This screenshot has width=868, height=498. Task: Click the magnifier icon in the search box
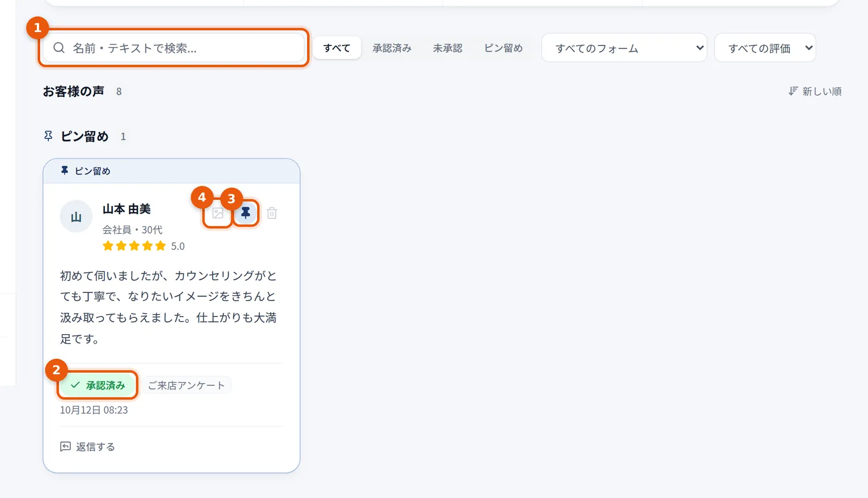point(59,48)
